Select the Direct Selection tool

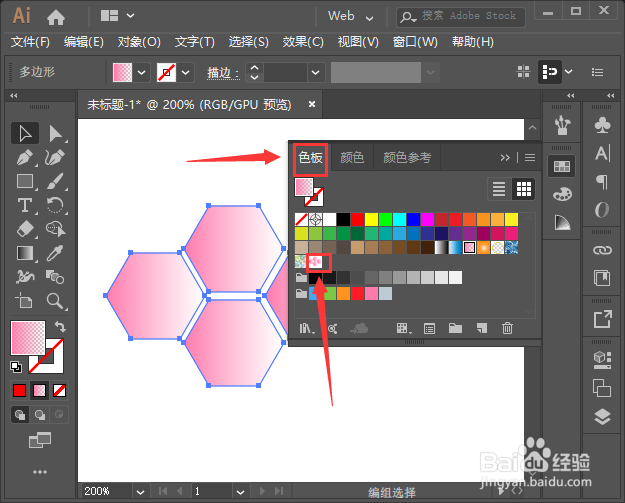coord(56,133)
